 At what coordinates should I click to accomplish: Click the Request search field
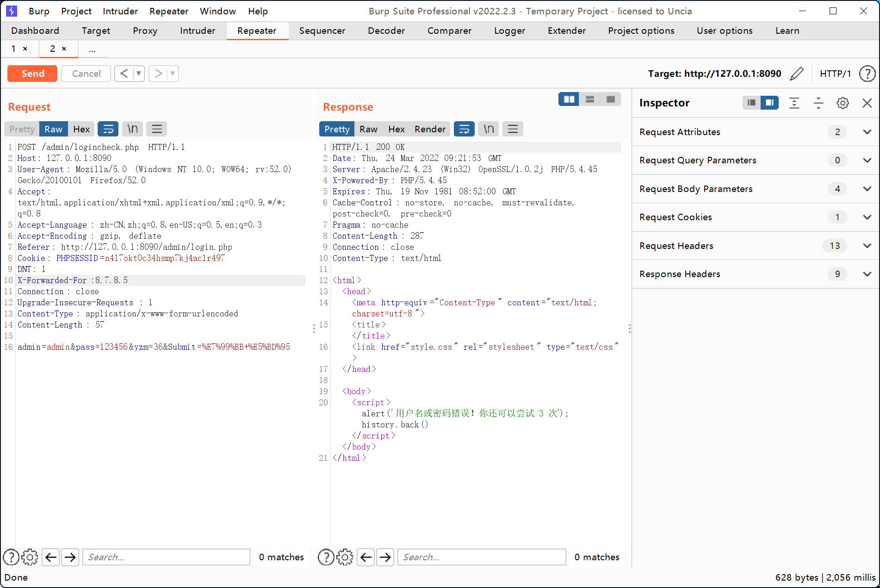click(x=167, y=557)
